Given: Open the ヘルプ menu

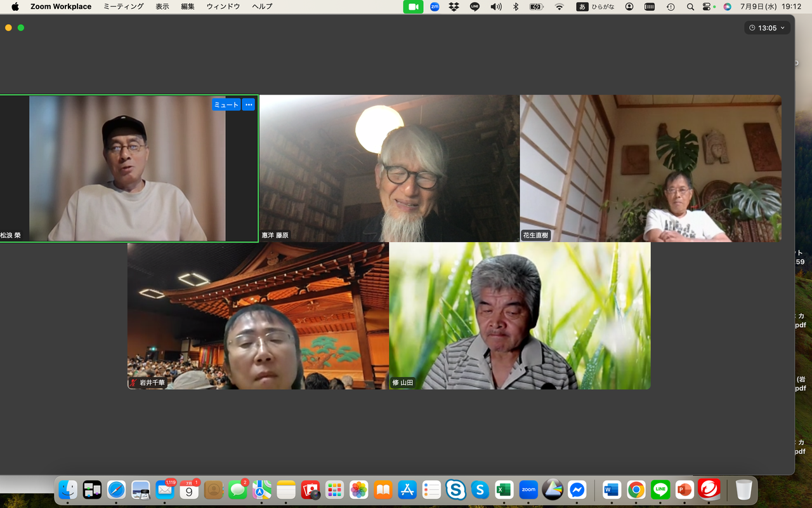Looking at the screenshot, I should (262, 6).
